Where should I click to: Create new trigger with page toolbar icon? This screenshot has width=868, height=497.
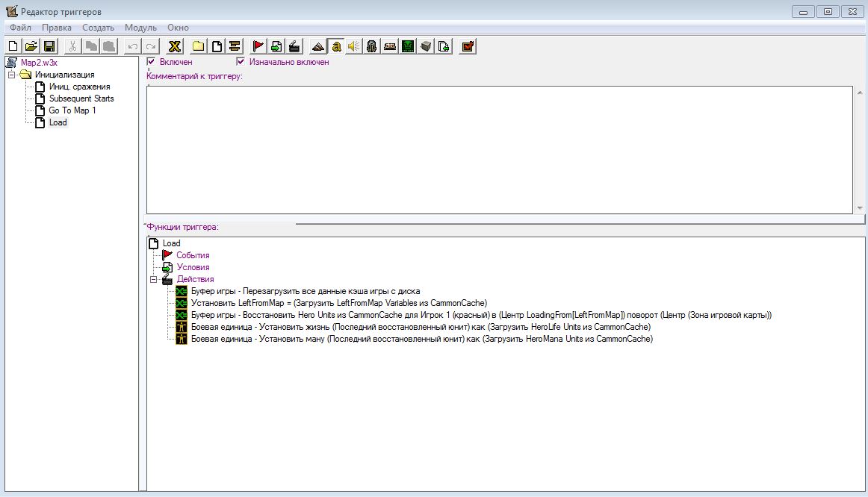pyautogui.click(x=217, y=46)
